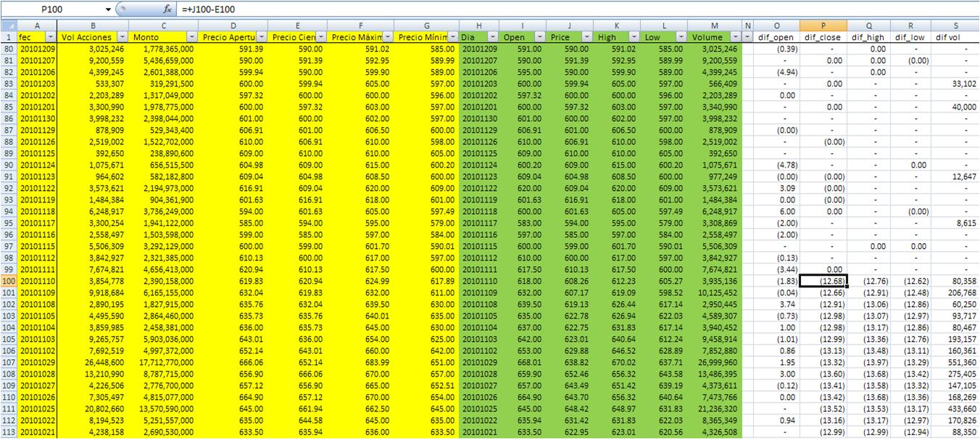Open the filter dropdown in column N

(747, 36)
